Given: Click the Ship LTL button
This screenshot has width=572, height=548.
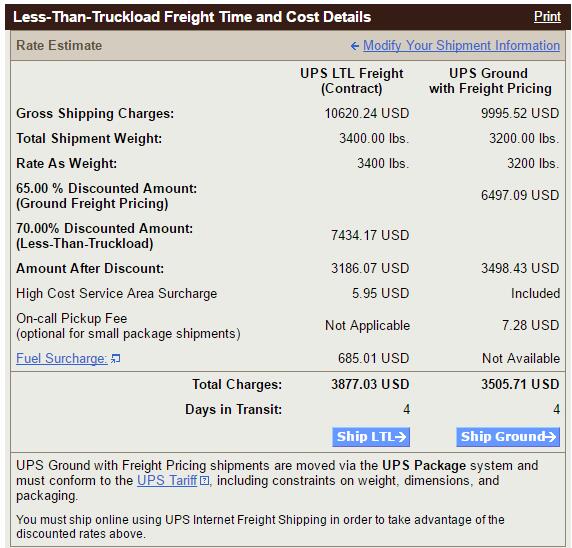Looking at the screenshot, I should 371,437.
